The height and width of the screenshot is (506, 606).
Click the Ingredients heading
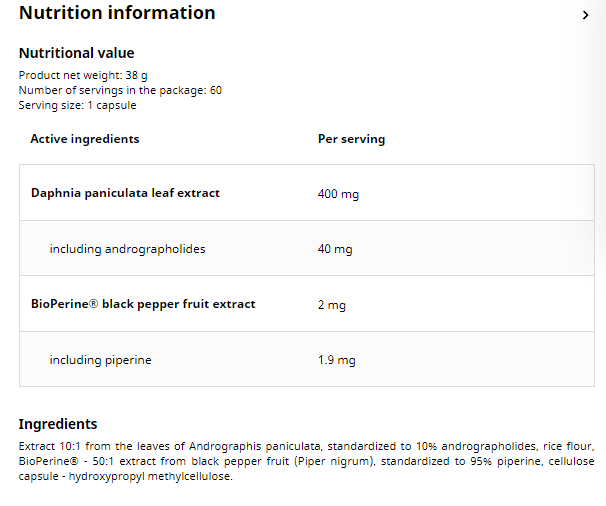[58, 424]
